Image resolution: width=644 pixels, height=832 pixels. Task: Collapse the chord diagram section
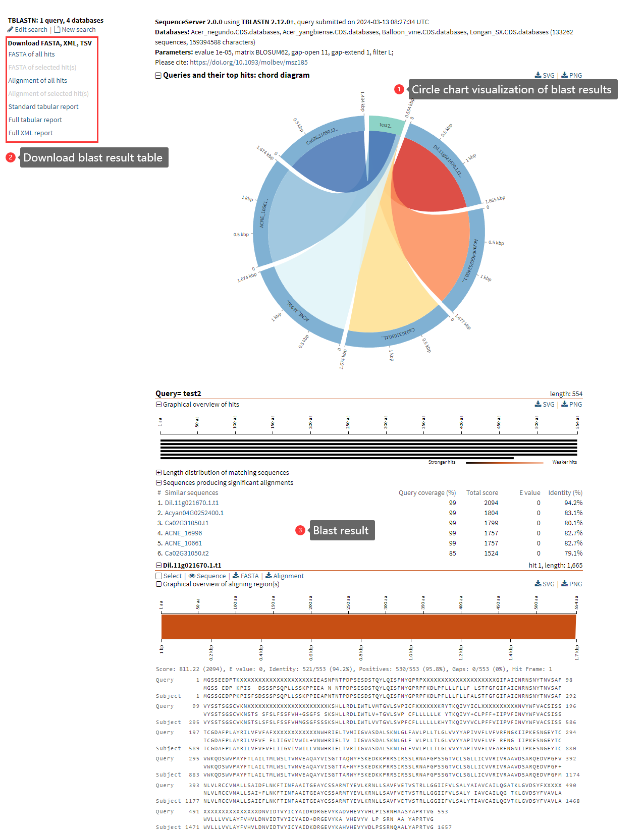tap(158, 76)
